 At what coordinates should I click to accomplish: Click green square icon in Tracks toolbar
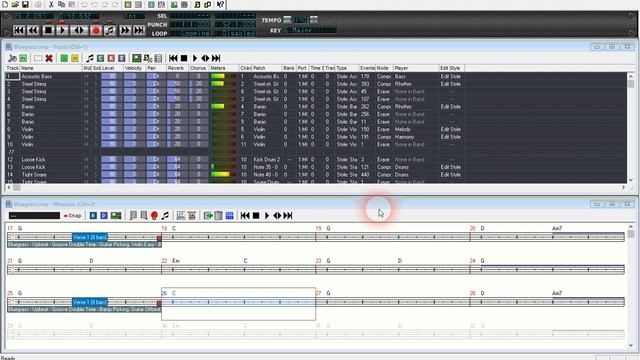(x=64, y=58)
